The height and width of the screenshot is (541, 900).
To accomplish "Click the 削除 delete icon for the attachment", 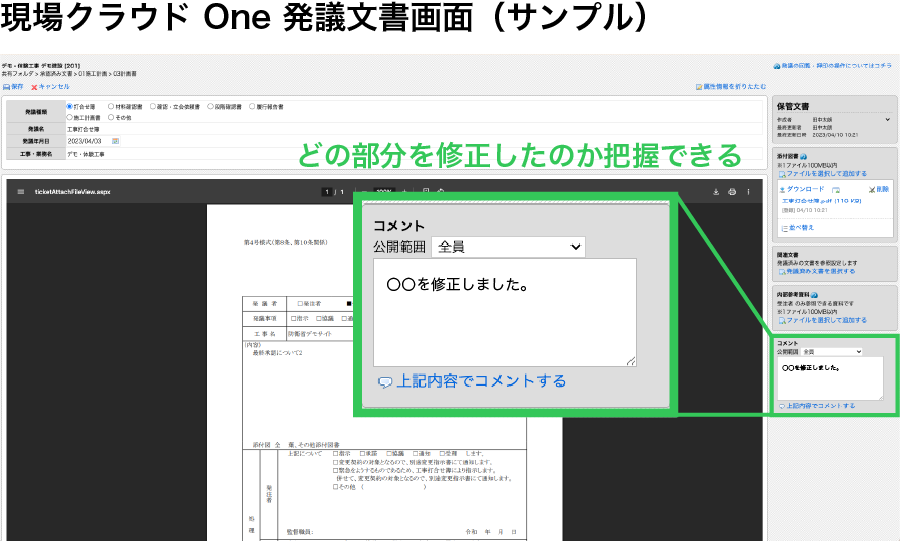I will [871, 189].
